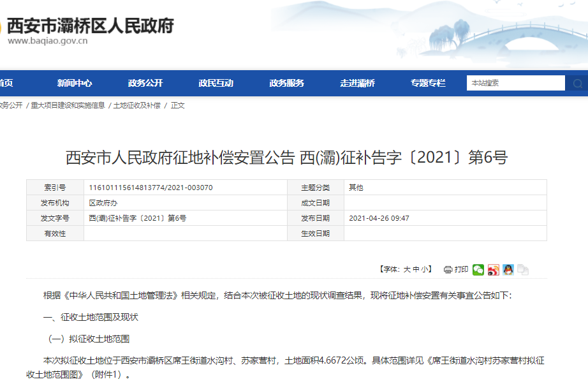Click breadcrumb 重大项目建设和实施信息

tap(68, 105)
